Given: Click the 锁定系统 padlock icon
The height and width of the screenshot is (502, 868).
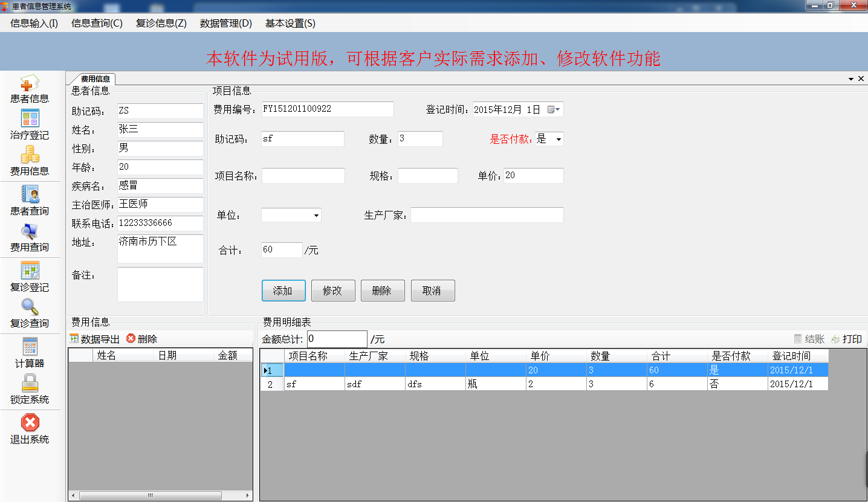Looking at the screenshot, I should pos(30,383).
